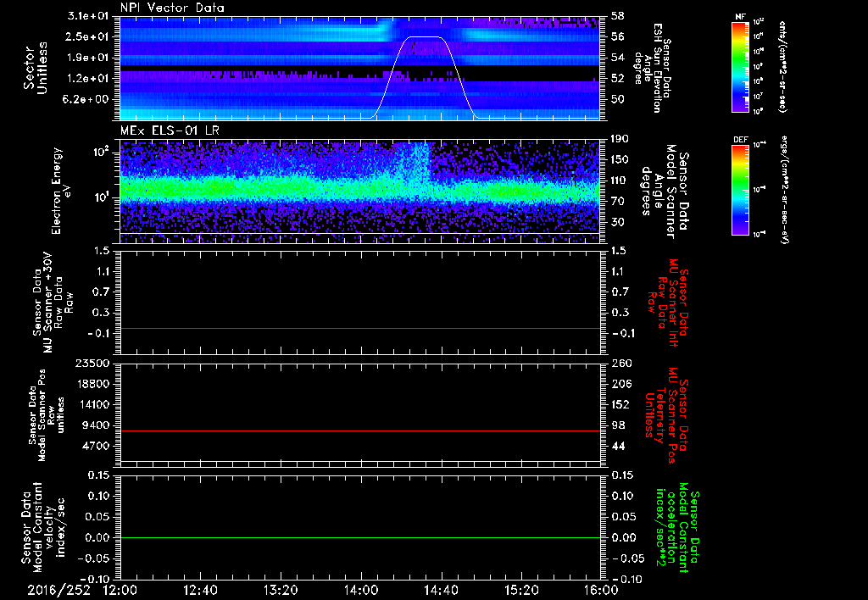Click the 3.1e+01 sector tick value

point(88,15)
